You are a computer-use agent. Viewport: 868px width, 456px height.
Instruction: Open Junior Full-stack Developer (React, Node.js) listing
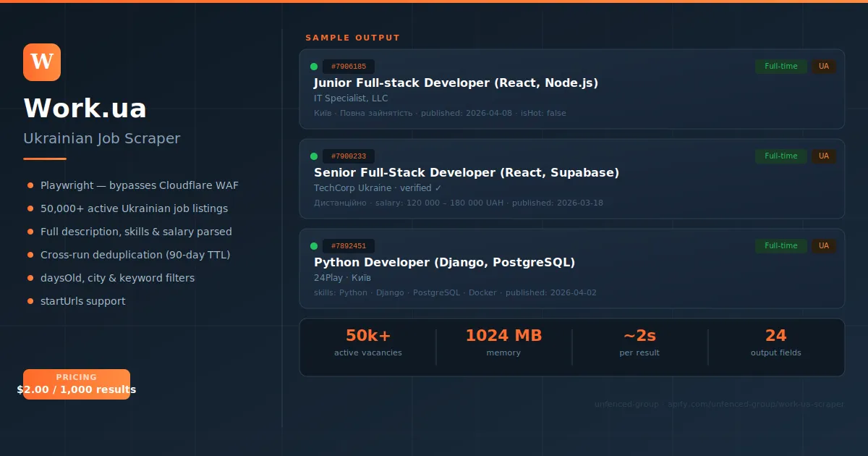tap(456, 83)
